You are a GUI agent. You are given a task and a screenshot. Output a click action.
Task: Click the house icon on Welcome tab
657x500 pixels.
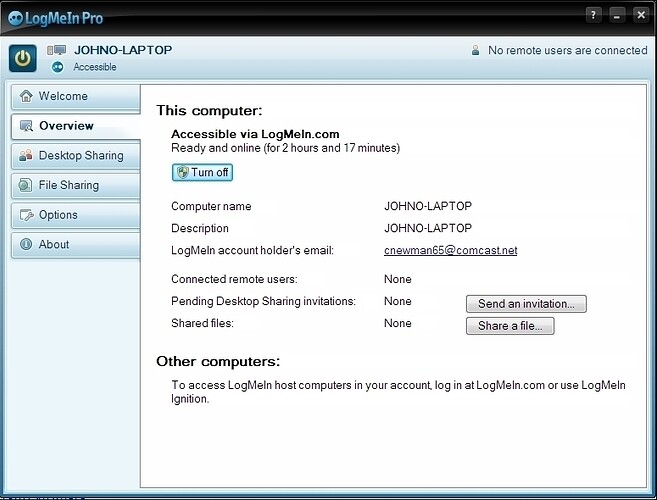(26, 96)
